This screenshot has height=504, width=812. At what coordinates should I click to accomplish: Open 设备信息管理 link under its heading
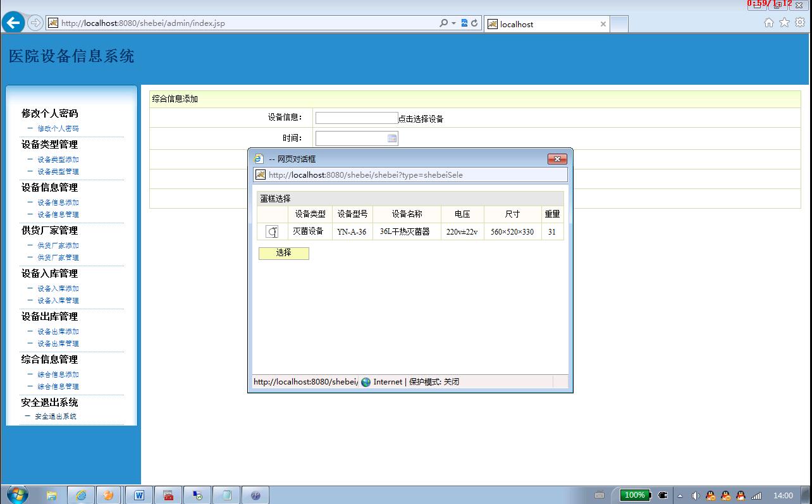[58, 214]
